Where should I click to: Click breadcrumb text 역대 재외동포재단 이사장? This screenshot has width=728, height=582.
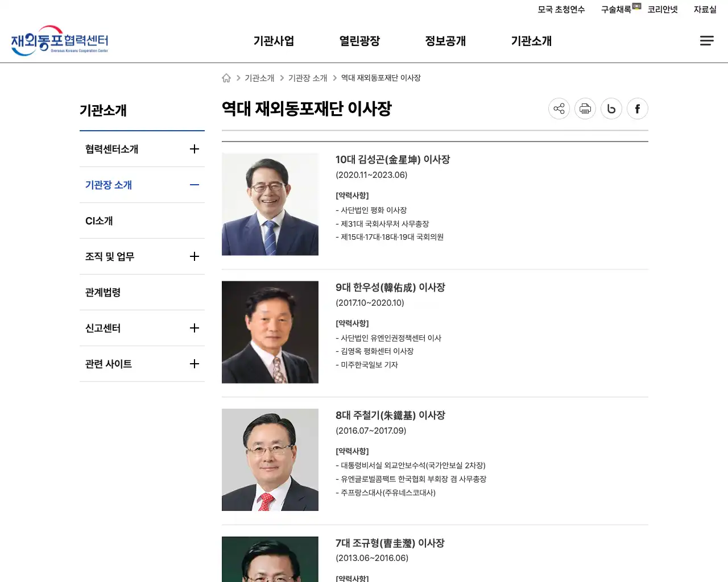380,78
